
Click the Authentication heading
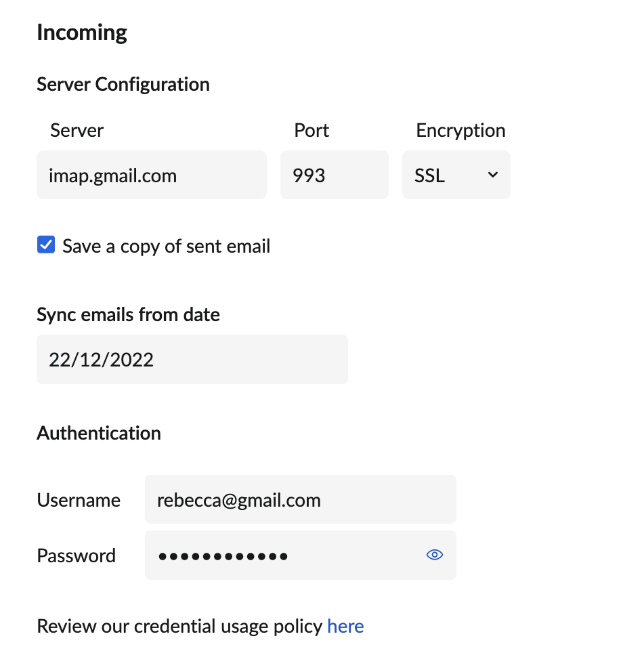(99, 433)
